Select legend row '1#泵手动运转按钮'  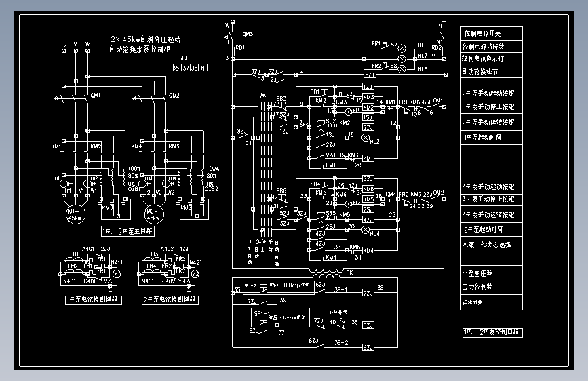coord(492,122)
